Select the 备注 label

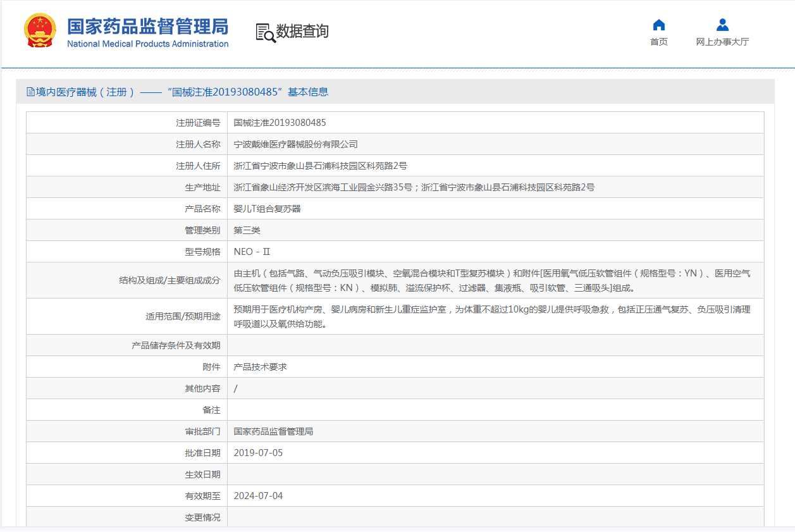211,410
